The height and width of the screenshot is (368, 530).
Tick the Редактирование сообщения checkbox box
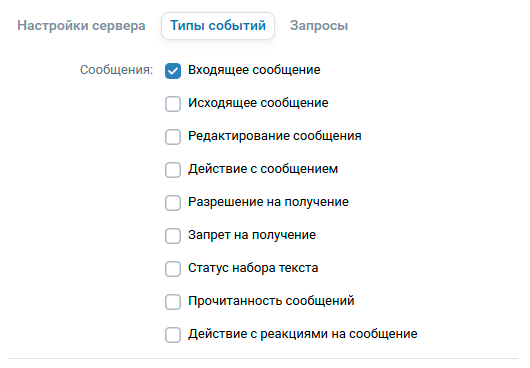(x=173, y=137)
